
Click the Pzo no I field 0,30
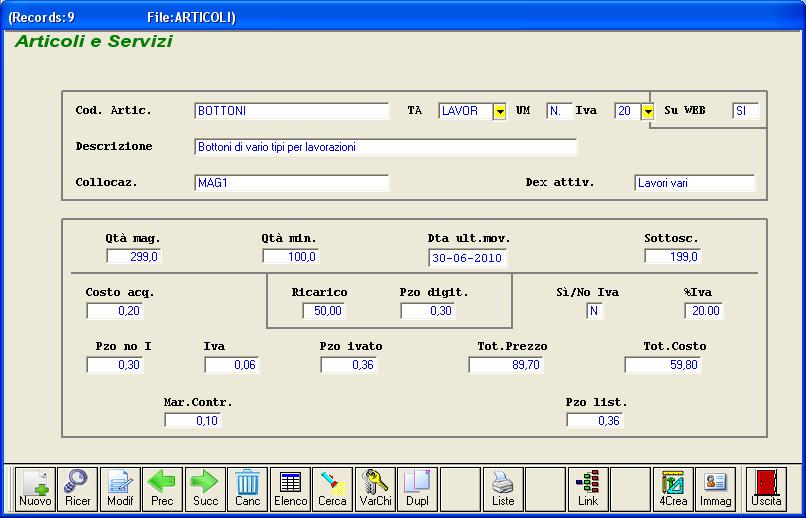pos(114,365)
